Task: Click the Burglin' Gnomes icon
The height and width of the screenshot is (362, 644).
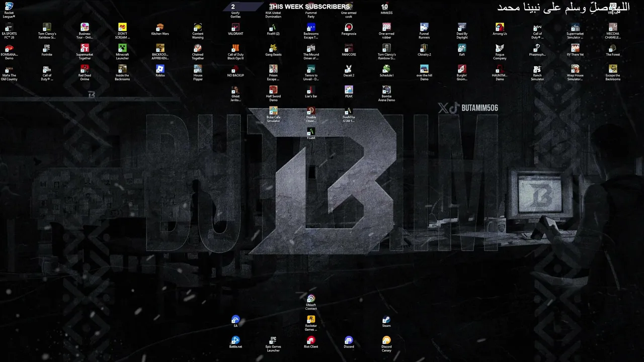Action: 462,73
